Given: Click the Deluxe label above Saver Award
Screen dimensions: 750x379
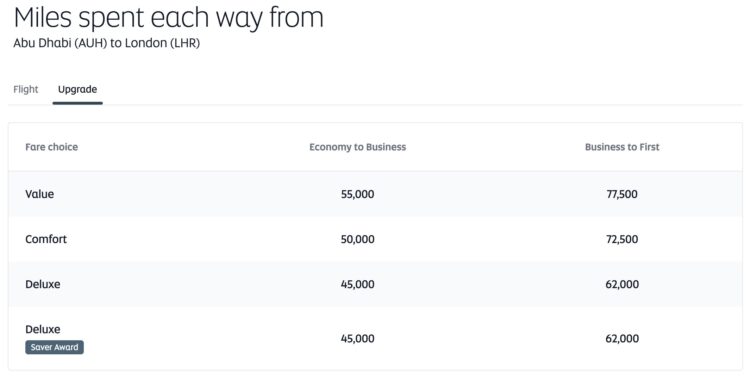Looking at the screenshot, I should pos(43,329).
